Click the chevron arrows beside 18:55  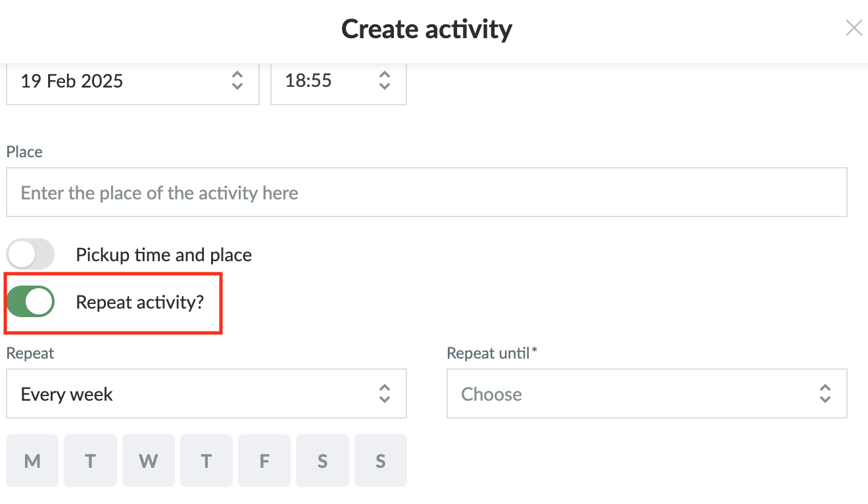(385, 81)
